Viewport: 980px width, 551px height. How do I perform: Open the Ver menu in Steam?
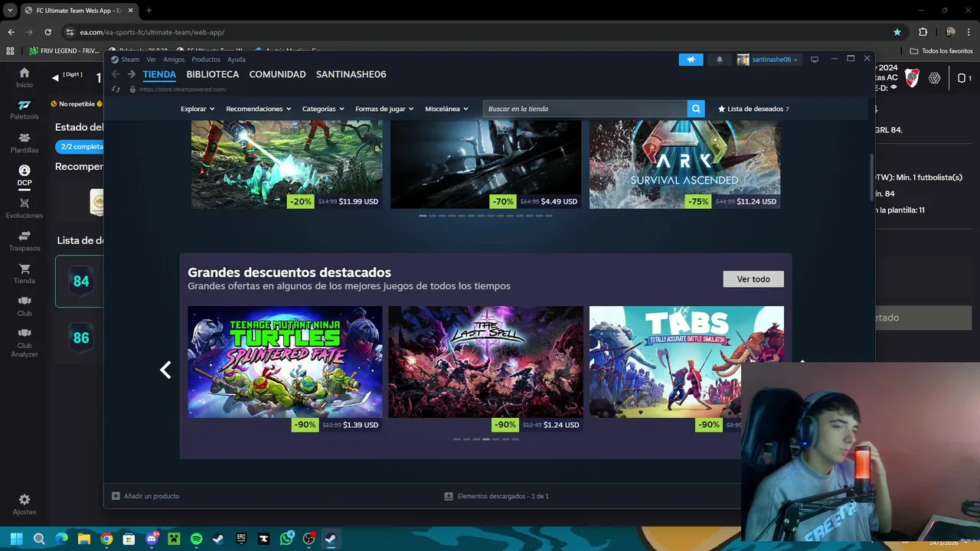151,60
